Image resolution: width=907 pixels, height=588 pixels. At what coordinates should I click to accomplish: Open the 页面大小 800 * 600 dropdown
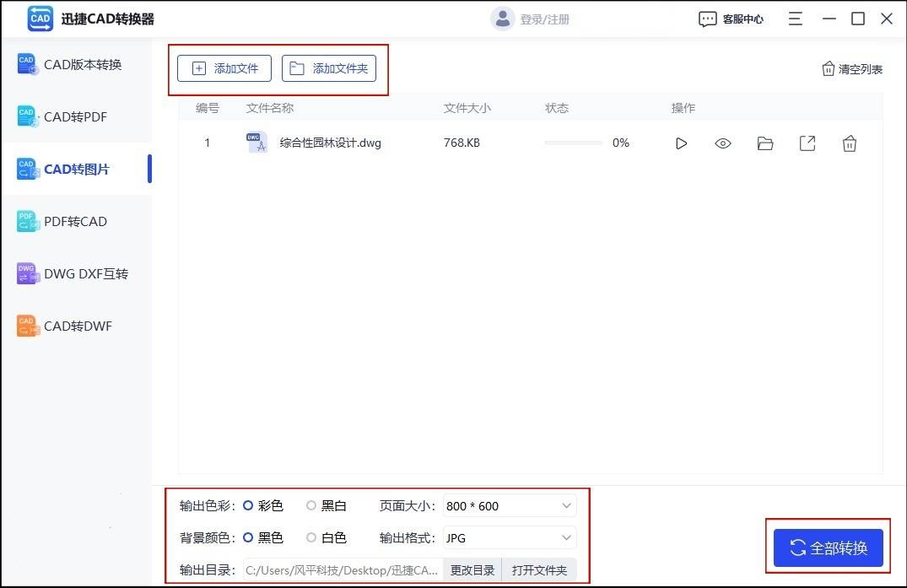[510, 506]
